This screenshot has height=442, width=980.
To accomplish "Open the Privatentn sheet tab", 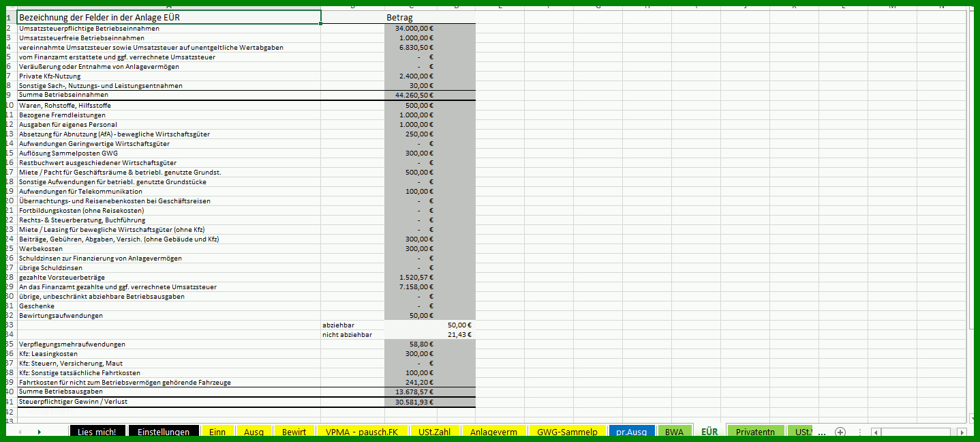I will tap(756, 432).
